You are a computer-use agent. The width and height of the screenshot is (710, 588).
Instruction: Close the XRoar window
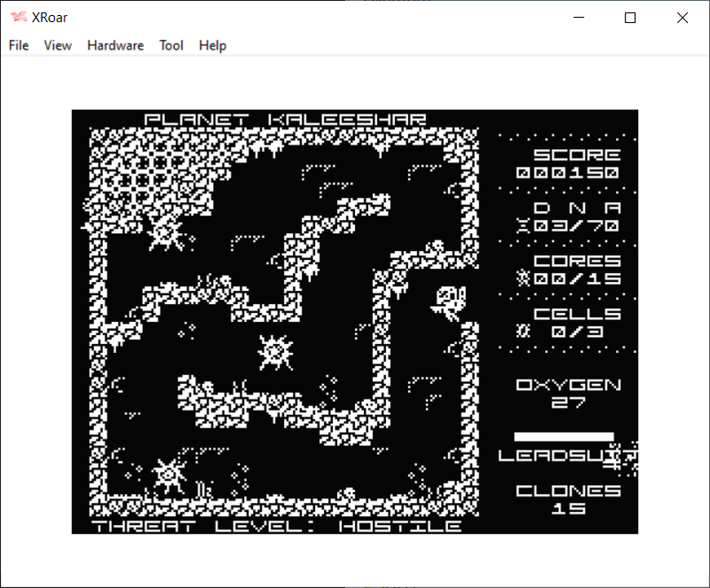click(682, 18)
